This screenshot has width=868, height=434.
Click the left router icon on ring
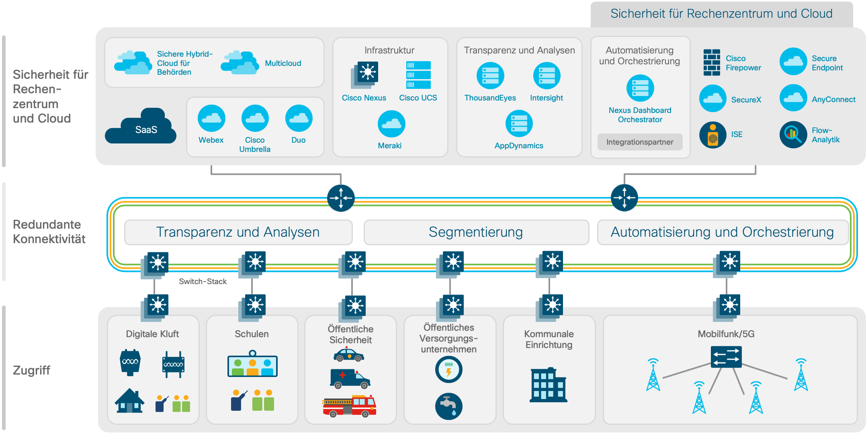341,198
